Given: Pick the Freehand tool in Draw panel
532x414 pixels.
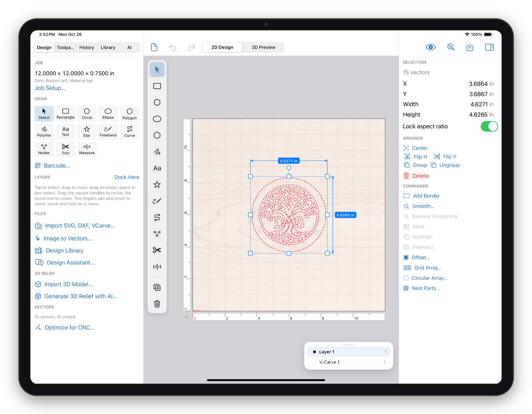Looking at the screenshot, I should (x=108, y=132).
